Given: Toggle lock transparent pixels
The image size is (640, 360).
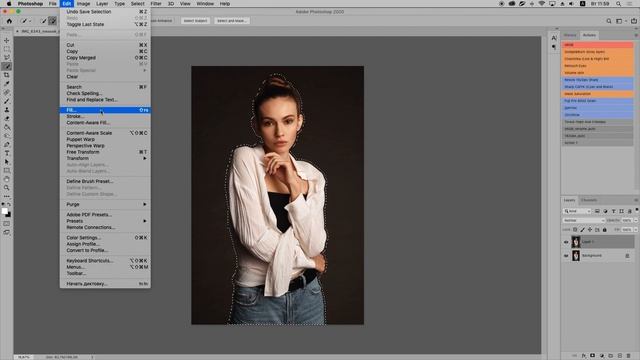Looking at the screenshot, I should tap(575, 230).
